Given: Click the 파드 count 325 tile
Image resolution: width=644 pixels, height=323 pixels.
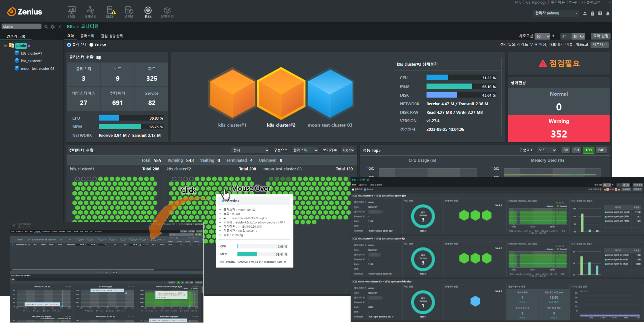Looking at the screenshot, I should coord(152,74).
